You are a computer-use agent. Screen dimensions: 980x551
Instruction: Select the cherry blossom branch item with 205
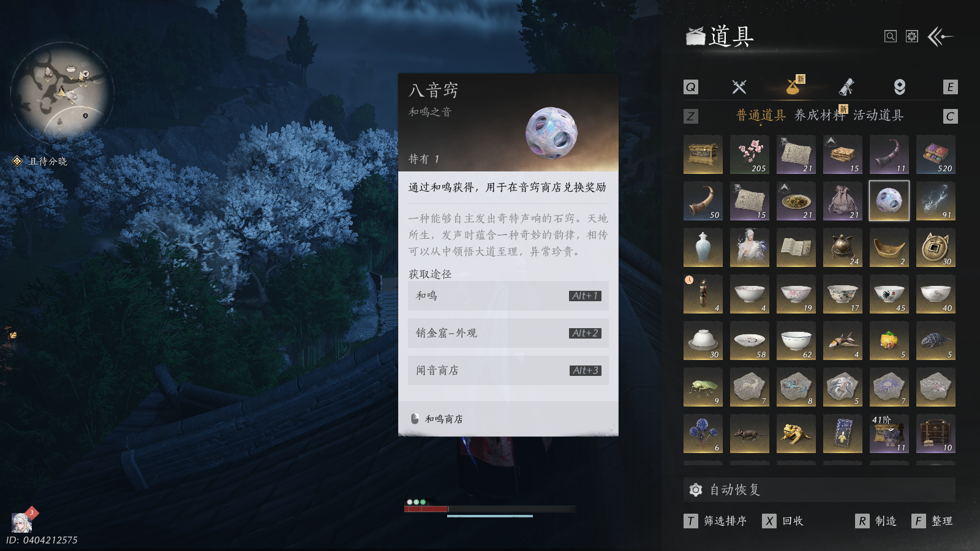click(x=749, y=155)
